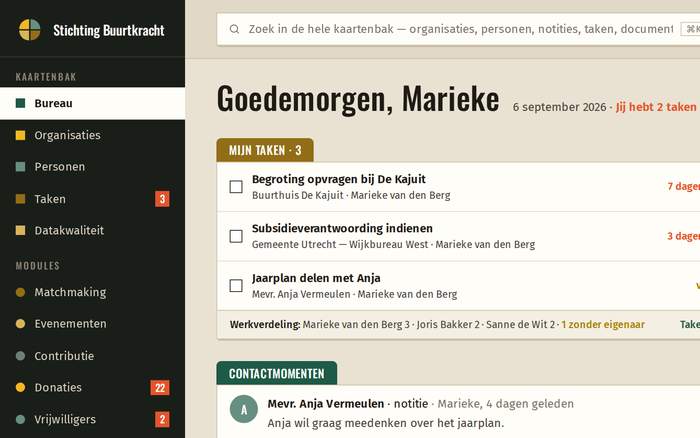Image resolution: width=700 pixels, height=438 pixels.
Task: Go to Organisaties section
Action: tap(92, 135)
